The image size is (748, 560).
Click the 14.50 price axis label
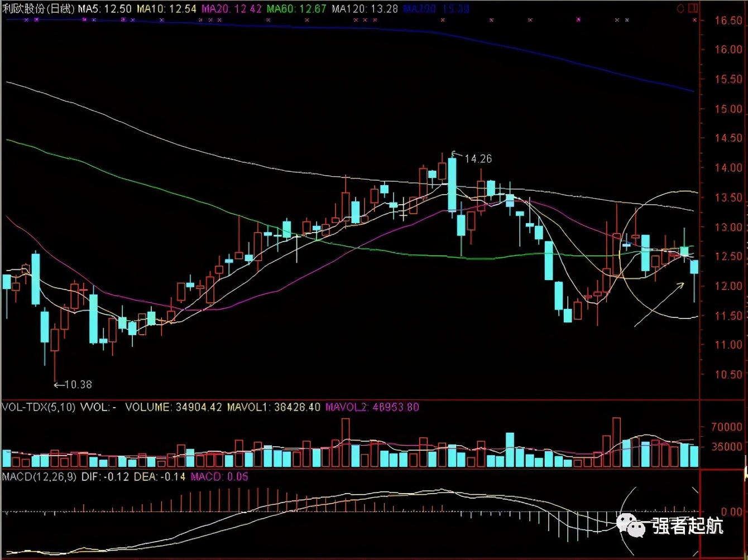728,138
